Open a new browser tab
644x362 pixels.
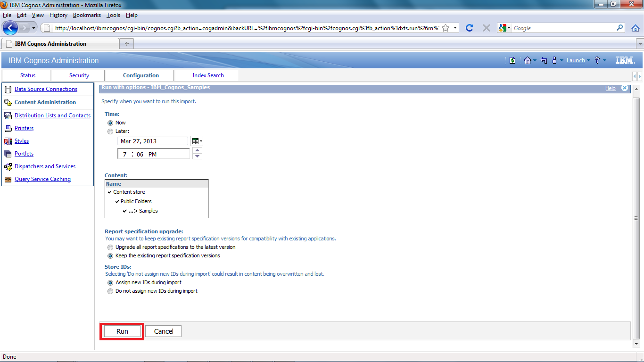point(127,44)
